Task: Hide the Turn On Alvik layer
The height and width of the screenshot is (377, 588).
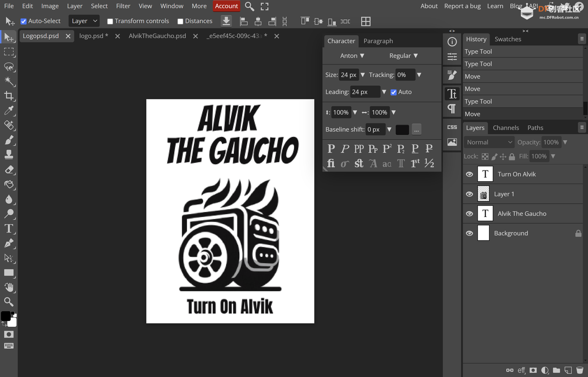Action: coord(469,174)
